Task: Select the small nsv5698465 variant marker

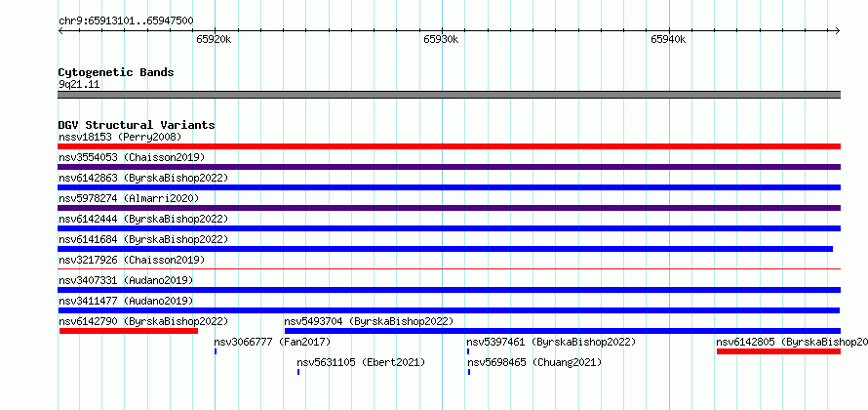Action: (469, 372)
